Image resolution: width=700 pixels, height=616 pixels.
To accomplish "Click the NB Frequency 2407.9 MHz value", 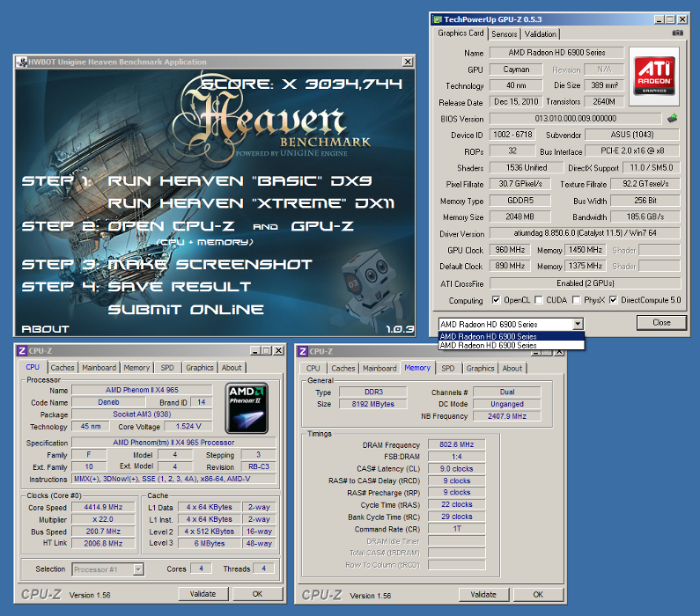I will (x=506, y=415).
